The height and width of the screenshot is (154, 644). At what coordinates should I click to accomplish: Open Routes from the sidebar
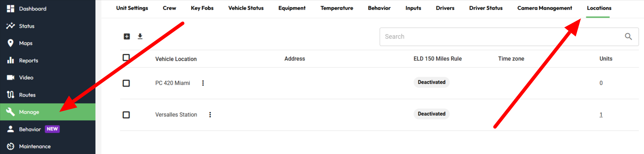(27, 95)
